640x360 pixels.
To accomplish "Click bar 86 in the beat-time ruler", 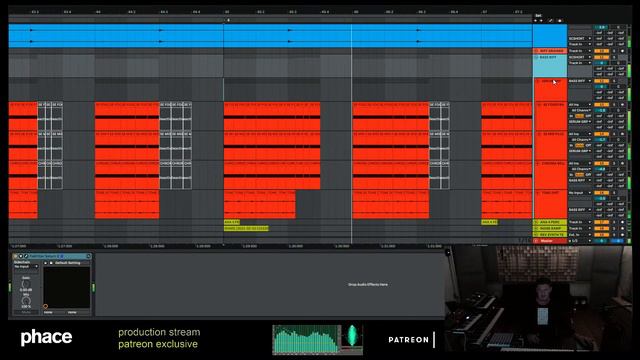I will 356,12.
